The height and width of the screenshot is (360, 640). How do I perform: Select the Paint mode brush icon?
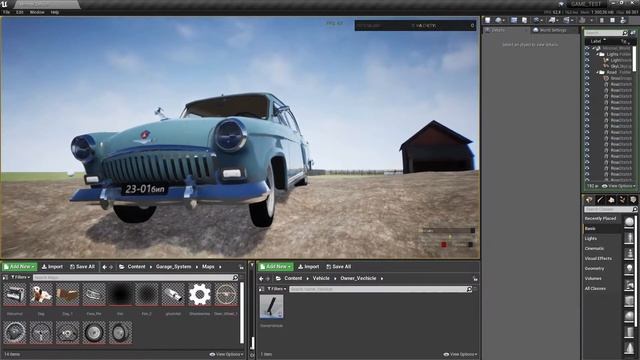[600, 200]
